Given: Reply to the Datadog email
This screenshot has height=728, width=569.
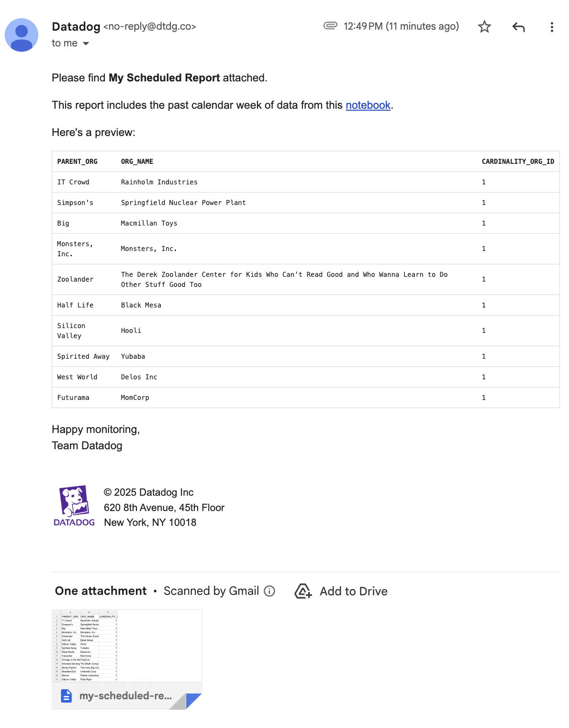Looking at the screenshot, I should click(x=518, y=27).
